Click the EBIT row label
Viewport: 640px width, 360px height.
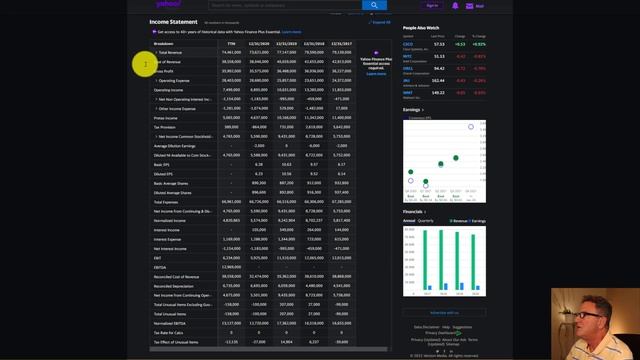coord(157,258)
